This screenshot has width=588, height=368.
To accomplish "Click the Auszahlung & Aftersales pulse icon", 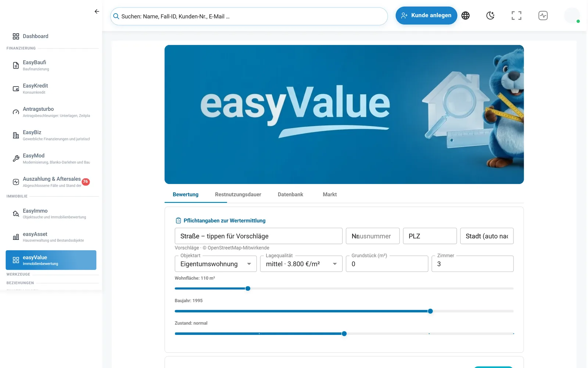I will [x=16, y=182].
